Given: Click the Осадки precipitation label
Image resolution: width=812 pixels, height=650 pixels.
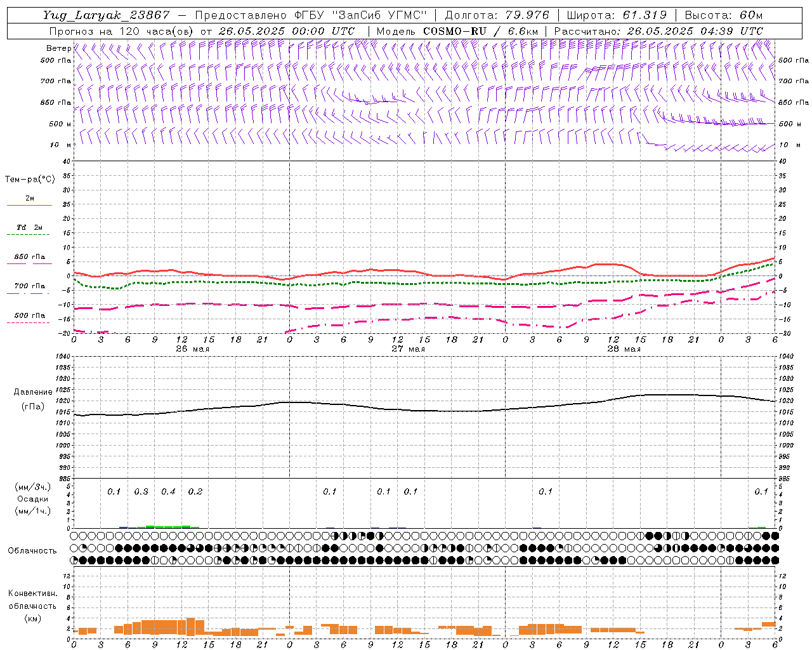Looking at the screenshot, I should (x=33, y=499).
